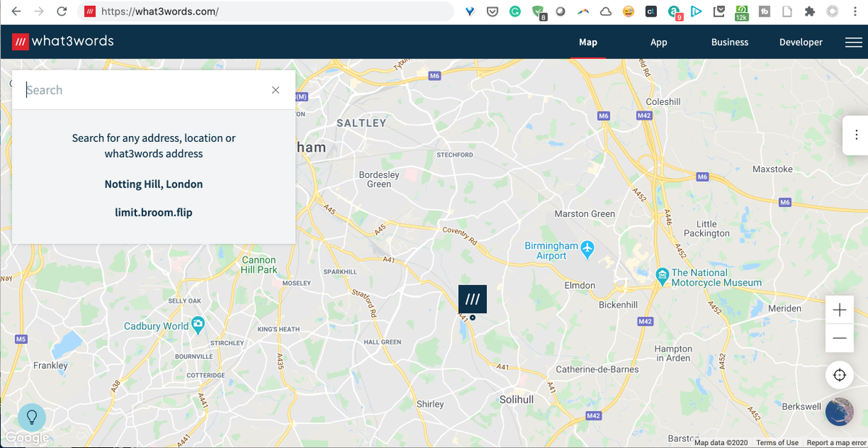The height and width of the screenshot is (448, 868).
Task: Open the Extensions puzzle piece menu
Action: [x=809, y=12]
